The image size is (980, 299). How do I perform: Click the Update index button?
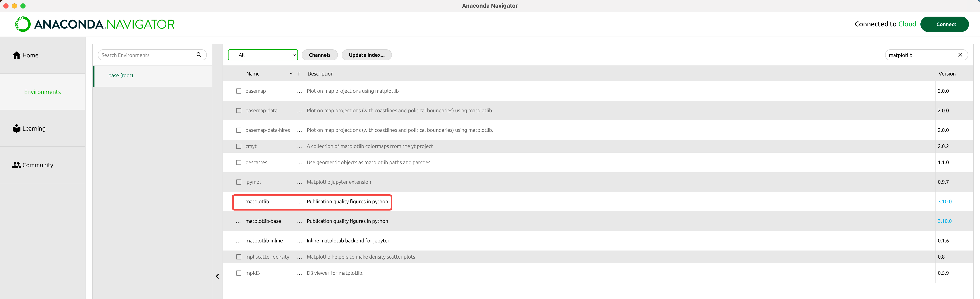(x=366, y=55)
